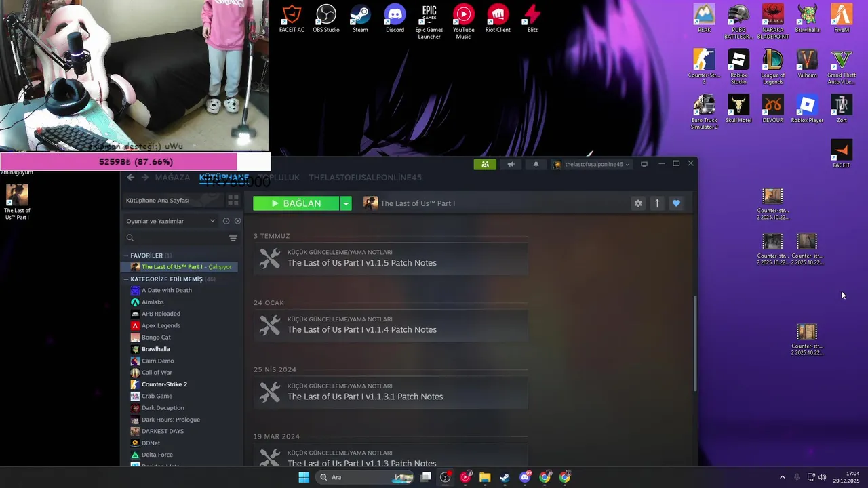Viewport: 868px width, 488px height.
Task: Show hidden system tray icons chevron
Action: coord(782,477)
